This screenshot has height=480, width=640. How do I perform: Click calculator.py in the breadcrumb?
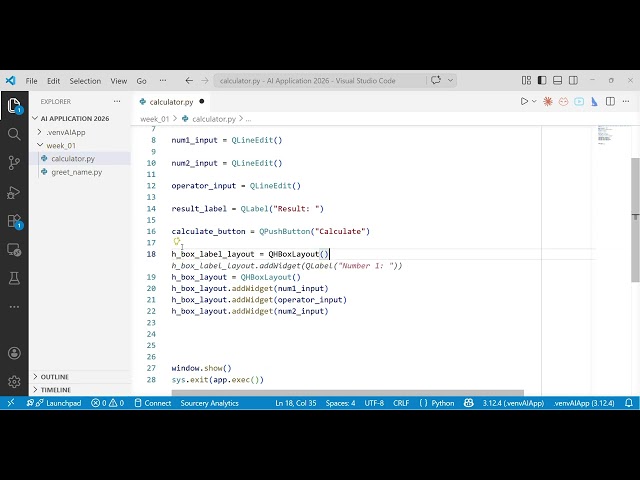(x=214, y=119)
